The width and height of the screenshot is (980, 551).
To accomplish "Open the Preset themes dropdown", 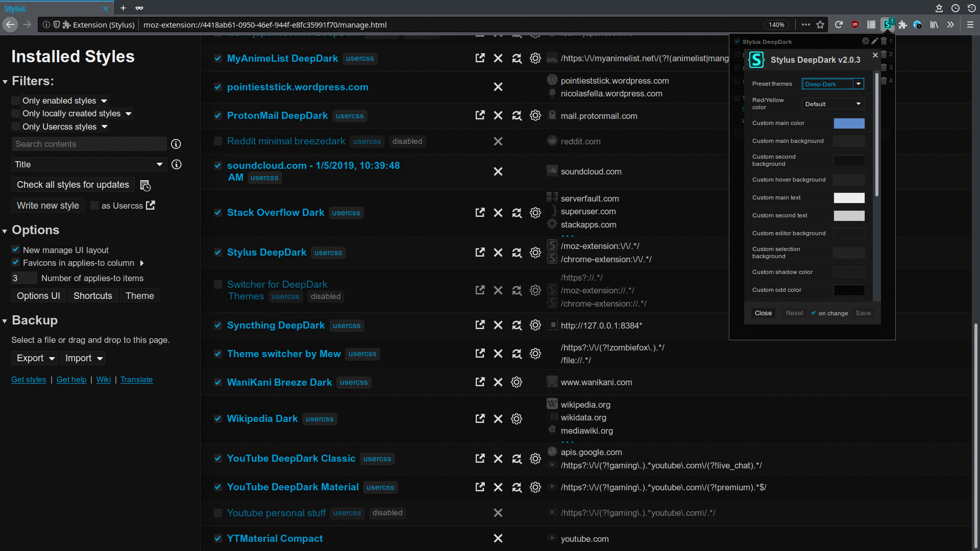I will click(832, 84).
